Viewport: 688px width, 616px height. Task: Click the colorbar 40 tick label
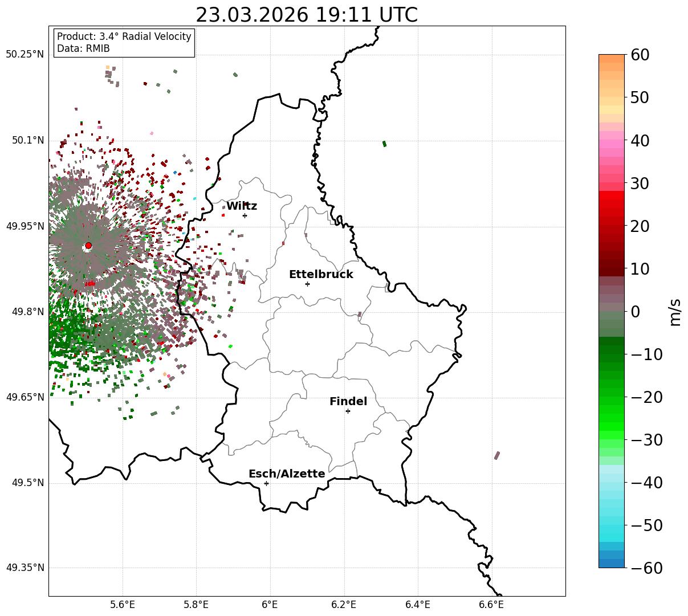tap(640, 140)
